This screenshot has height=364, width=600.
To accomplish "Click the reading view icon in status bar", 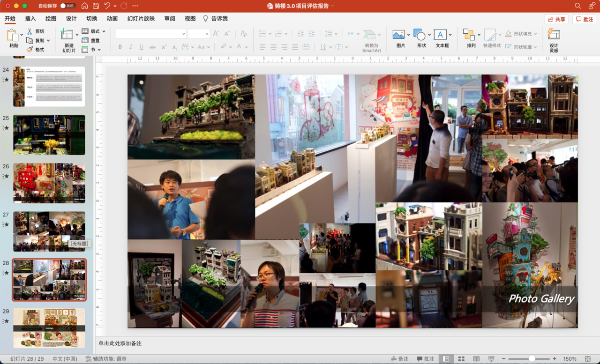I will [476, 359].
